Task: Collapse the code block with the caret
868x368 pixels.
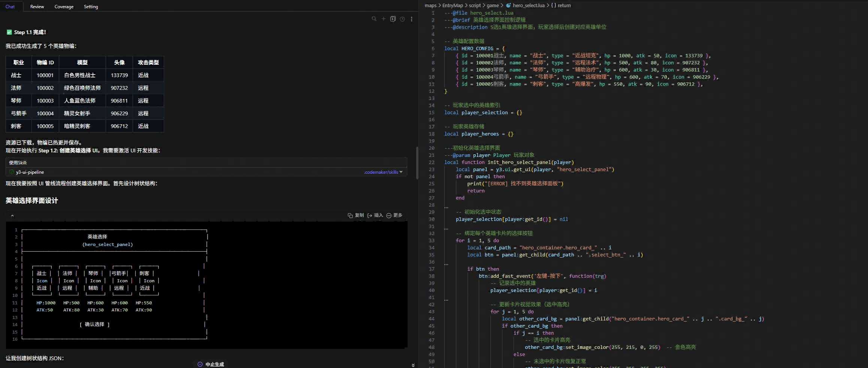Action: (12, 216)
